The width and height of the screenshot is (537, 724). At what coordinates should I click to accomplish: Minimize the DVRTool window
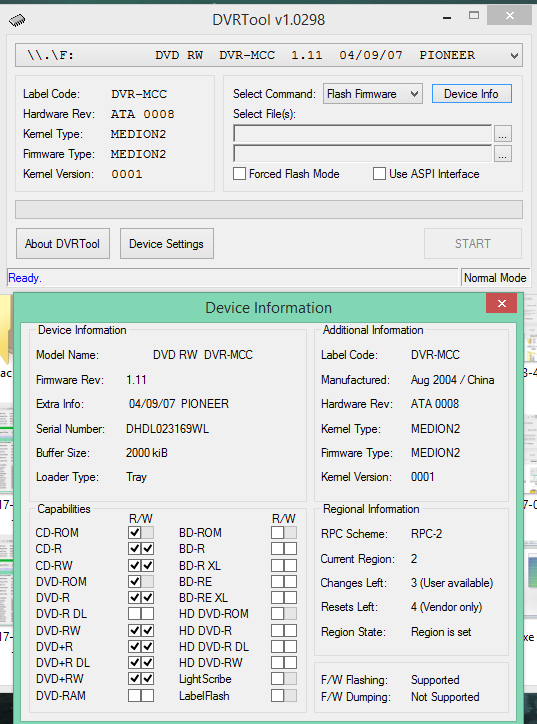point(446,18)
